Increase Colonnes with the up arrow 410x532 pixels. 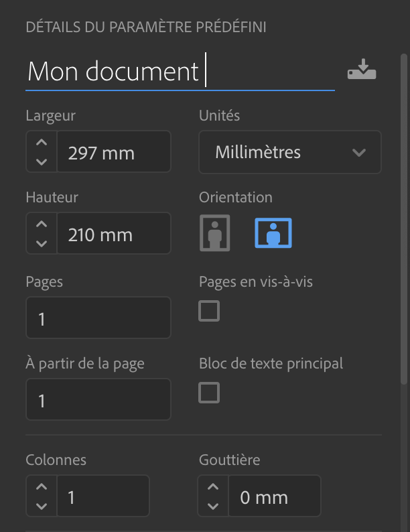click(42, 486)
